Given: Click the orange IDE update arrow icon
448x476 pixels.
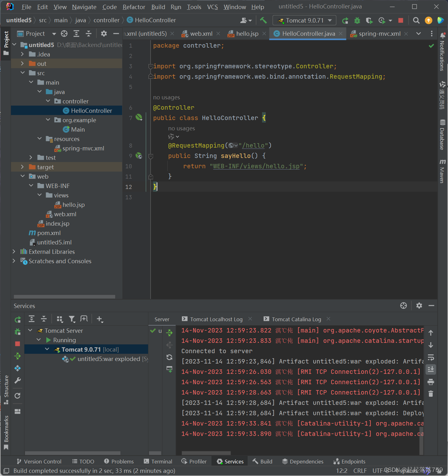Looking at the screenshot, I should pyautogui.click(x=428, y=20).
